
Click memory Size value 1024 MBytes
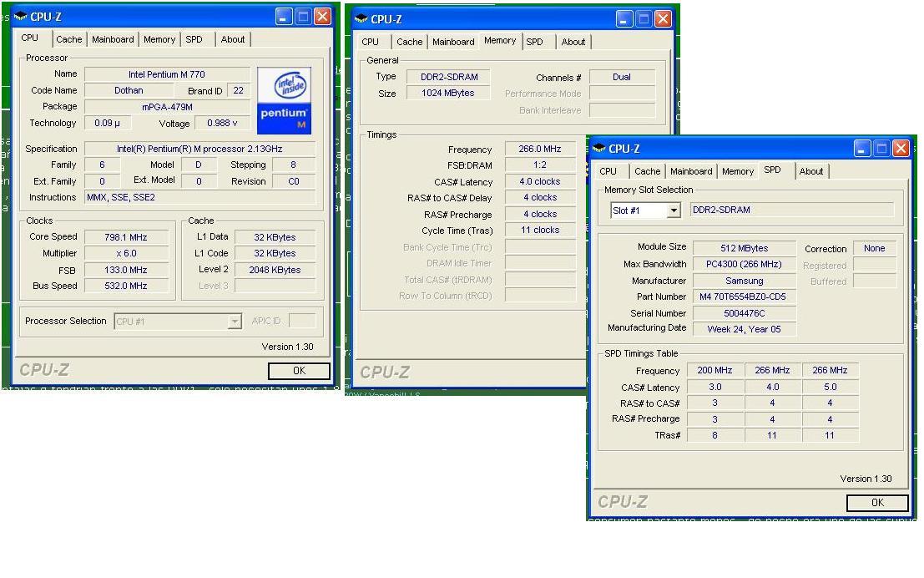point(448,93)
